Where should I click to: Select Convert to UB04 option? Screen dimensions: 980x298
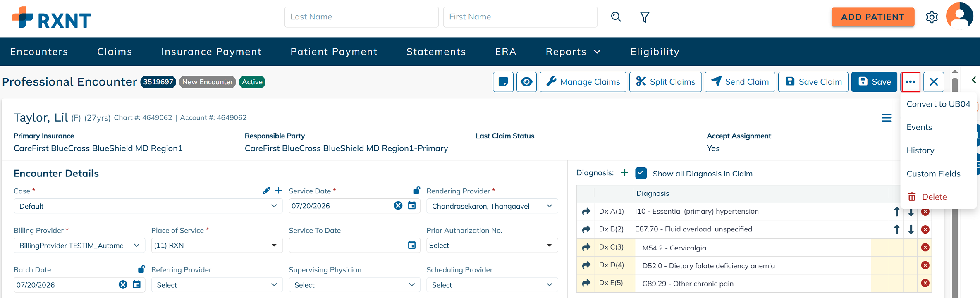click(938, 104)
